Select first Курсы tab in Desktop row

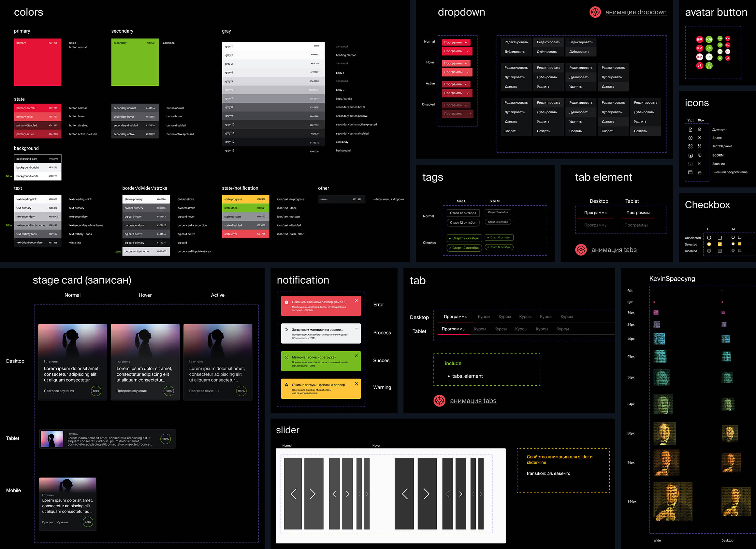[x=484, y=317]
